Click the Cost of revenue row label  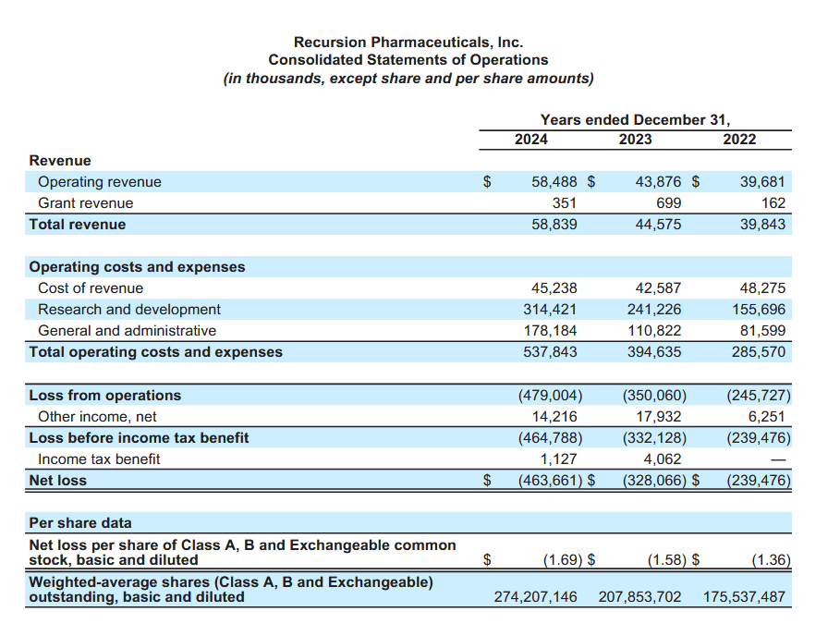point(91,288)
